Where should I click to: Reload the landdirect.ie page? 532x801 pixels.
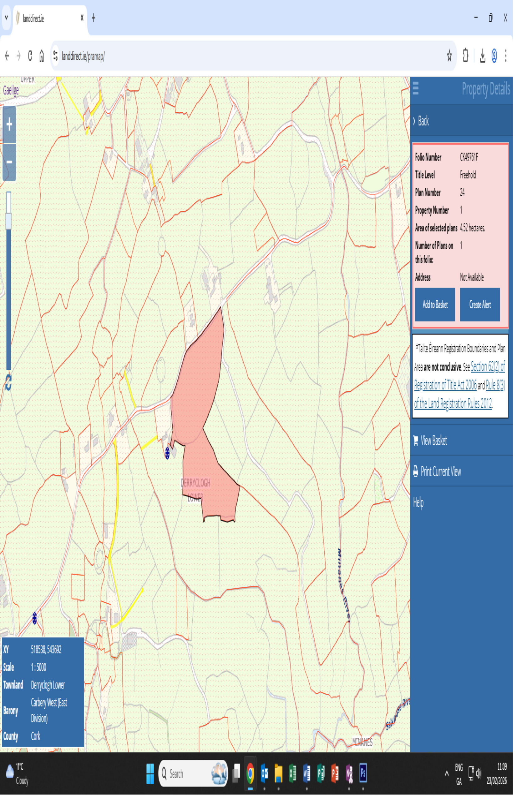pos(30,56)
